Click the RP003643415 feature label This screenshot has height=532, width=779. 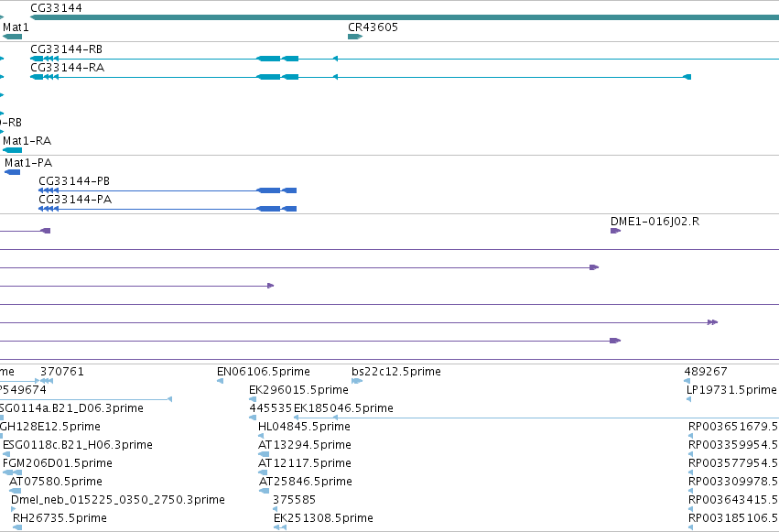coord(733,500)
